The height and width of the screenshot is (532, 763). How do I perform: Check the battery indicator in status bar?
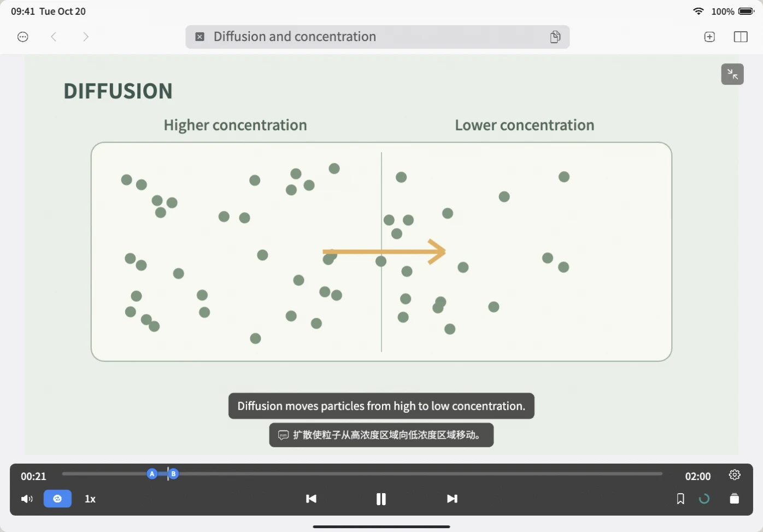click(x=746, y=11)
